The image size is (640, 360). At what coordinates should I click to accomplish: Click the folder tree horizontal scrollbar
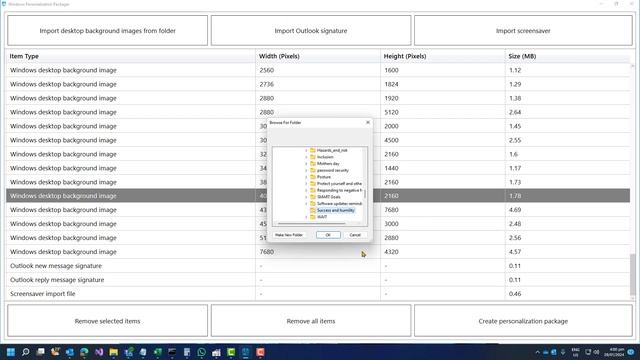[x=311, y=223]
